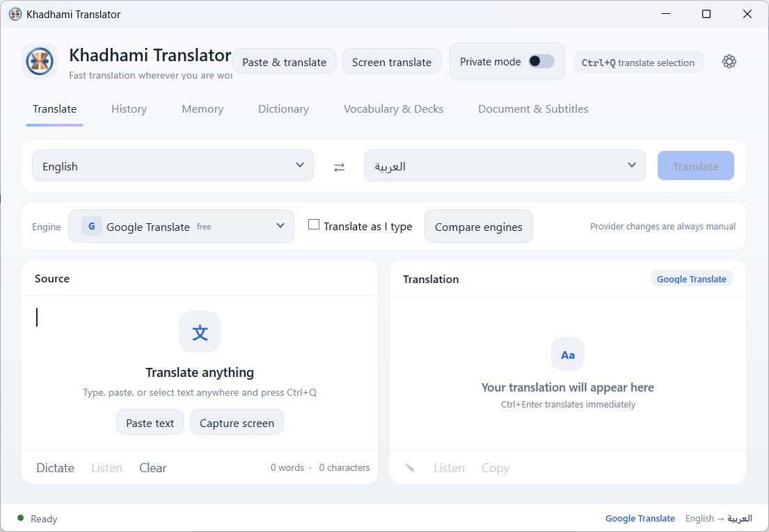Click Listen under the Source panel
Screen dimensions: 769x532
(106, 468)
